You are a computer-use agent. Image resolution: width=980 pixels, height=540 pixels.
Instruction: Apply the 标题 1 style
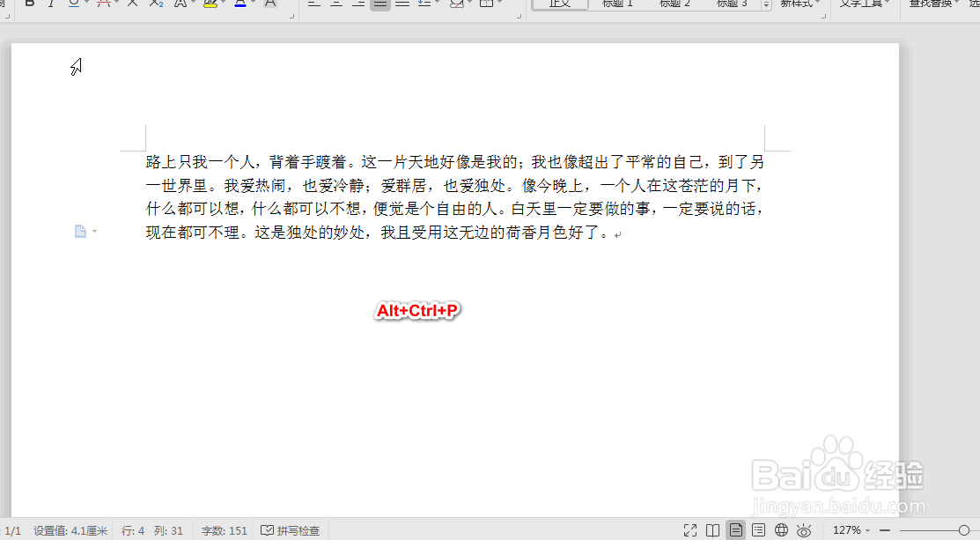click(617, 4)
